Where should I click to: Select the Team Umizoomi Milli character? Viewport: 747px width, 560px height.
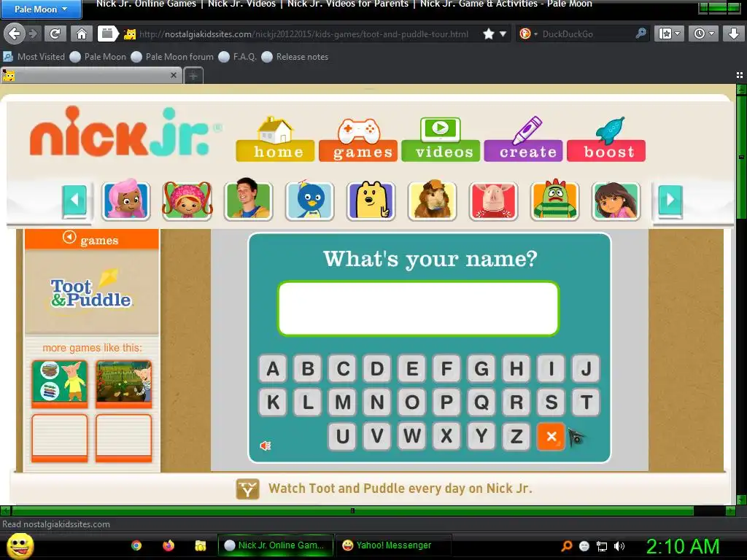click(x=187, y=200)
